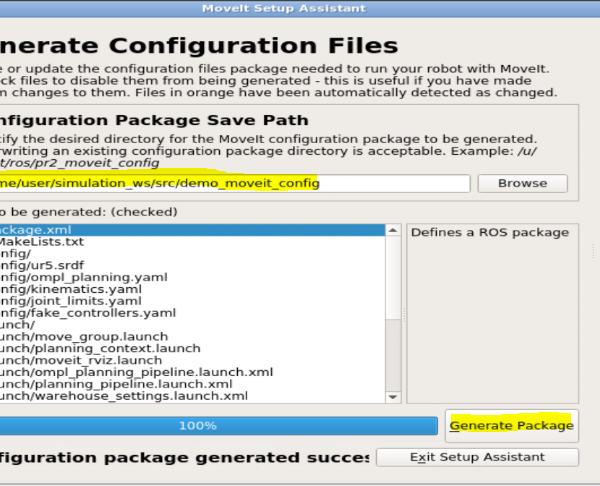Select launch/planning_context.launch row

(192, 349)
